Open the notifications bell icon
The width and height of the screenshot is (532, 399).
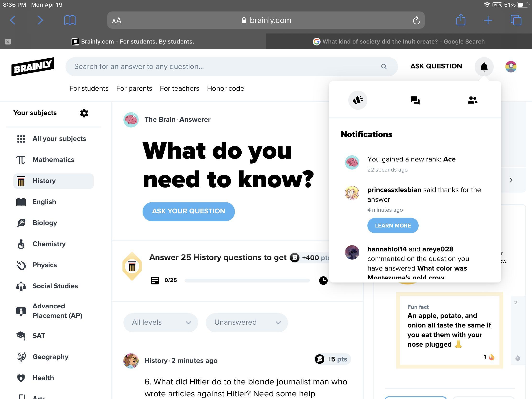tap(484, 67)
